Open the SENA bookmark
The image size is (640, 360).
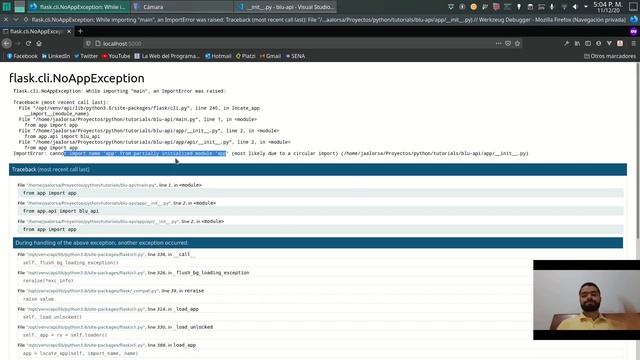click(x=295, y=56)
